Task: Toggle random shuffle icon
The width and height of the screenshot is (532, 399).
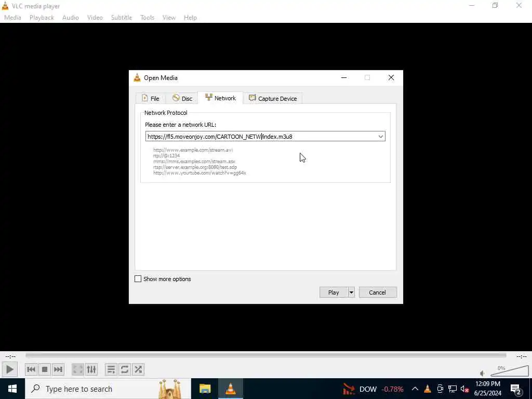Action: (x=138, y=369)
